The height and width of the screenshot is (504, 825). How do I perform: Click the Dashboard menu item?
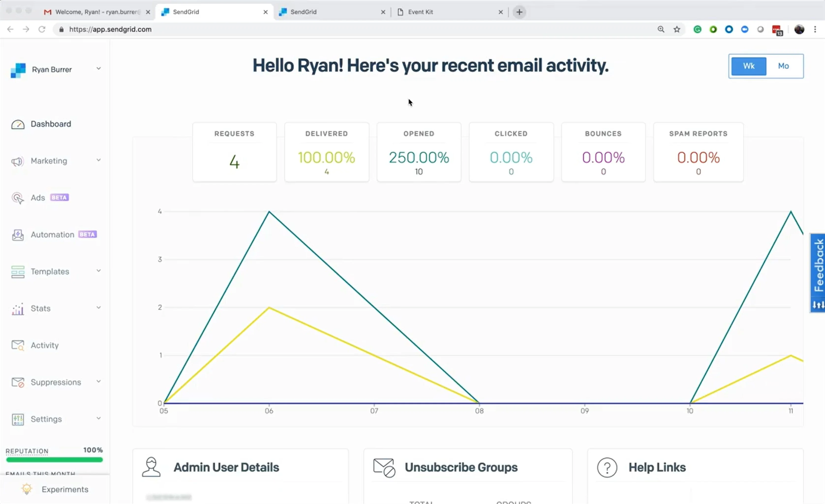[51, 124]
